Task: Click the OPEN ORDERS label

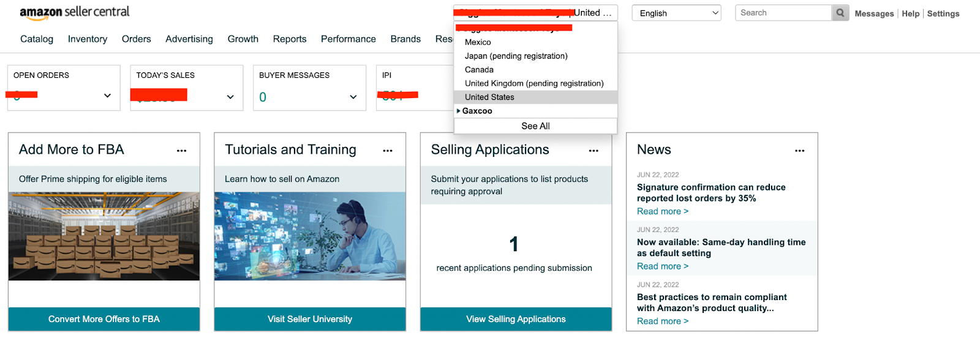Action: (41, 75)
